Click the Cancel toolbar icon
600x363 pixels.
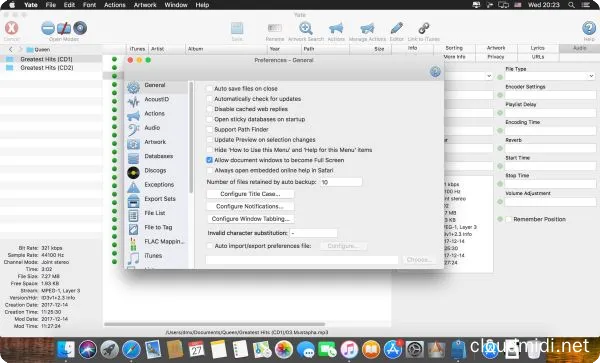pyautogui.click(x=11, y=28)
